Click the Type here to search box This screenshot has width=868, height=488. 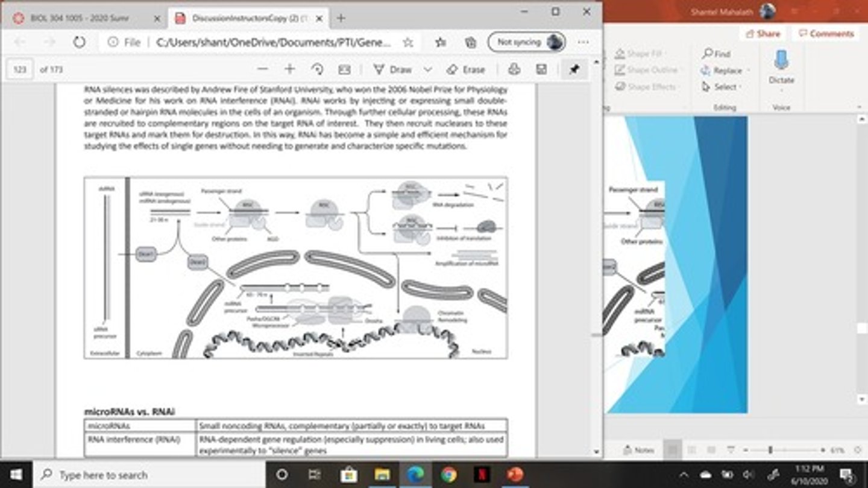pos(149,475)
